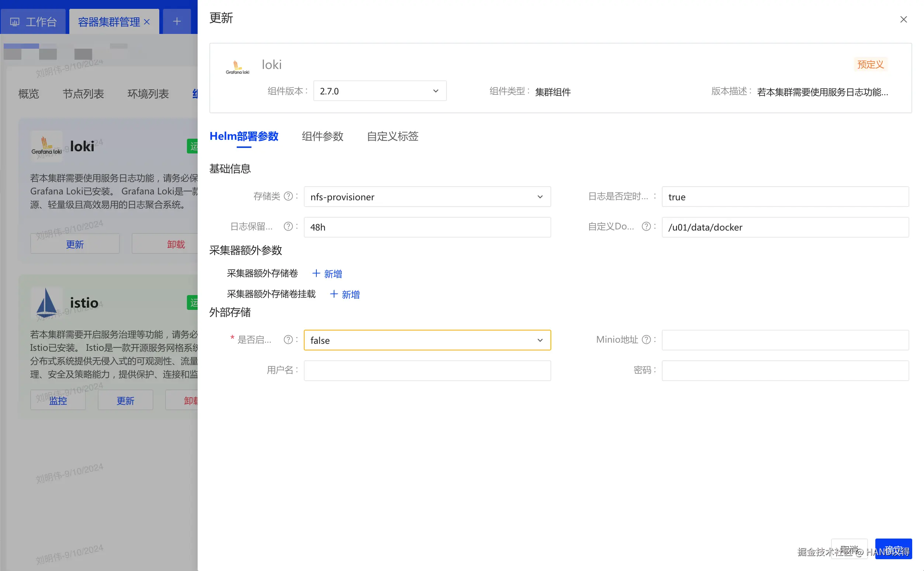Expand the 存储类 nfs-provisioner dropdown
924x571 pixels.
coord(427,197)
